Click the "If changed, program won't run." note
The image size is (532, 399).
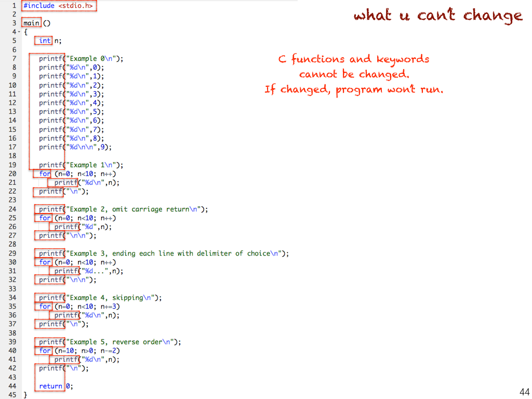click(354, 89)
